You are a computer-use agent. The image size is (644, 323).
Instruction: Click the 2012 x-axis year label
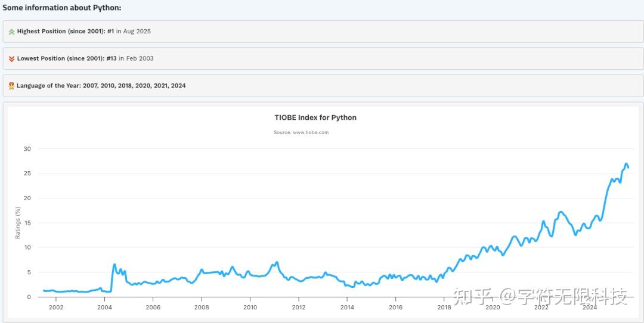(299, 308)
